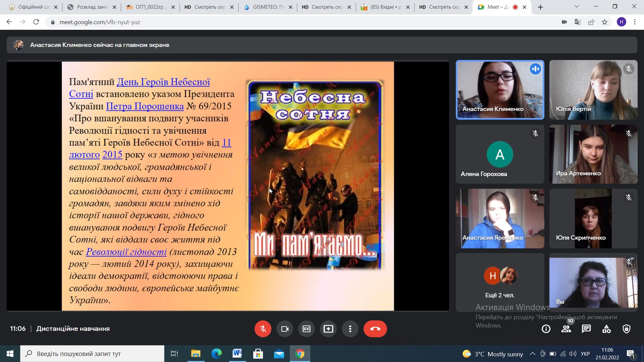Screen dimensions: 644x362
Task: Open 'Ещё 2 чел.' participants tile
Action: pos(500,283)
